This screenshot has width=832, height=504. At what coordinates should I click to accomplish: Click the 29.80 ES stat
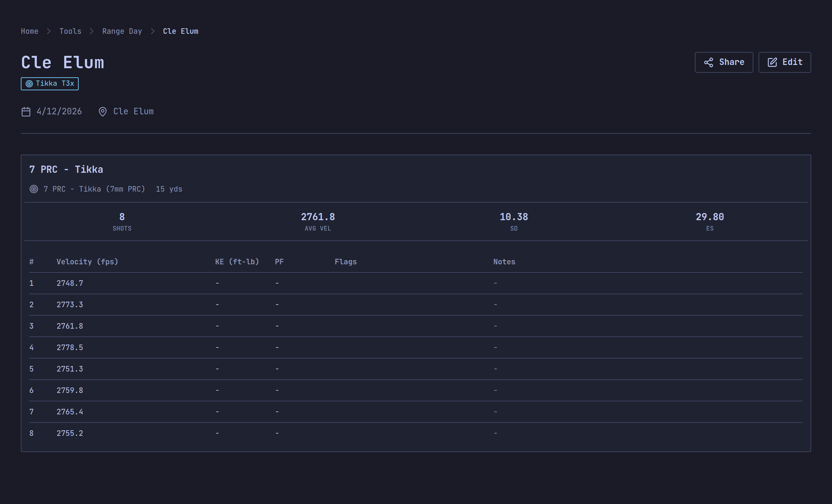pyautogui.click(x=710, y=222)
